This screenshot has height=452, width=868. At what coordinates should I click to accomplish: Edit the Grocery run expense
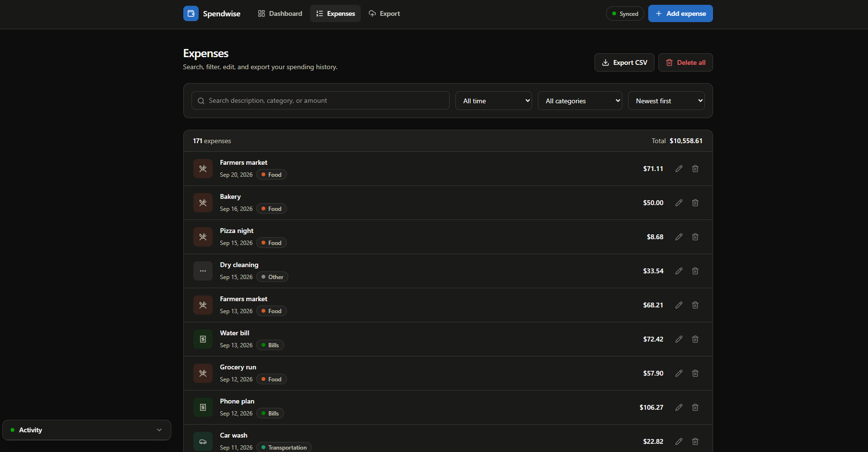pos(679,373)
